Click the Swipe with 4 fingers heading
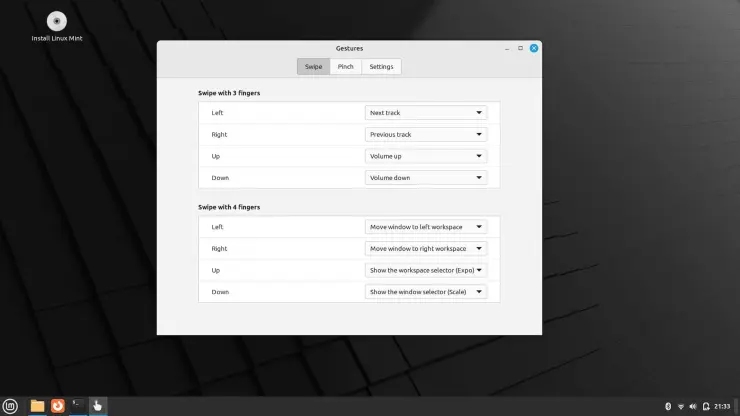 pos(229,207)
